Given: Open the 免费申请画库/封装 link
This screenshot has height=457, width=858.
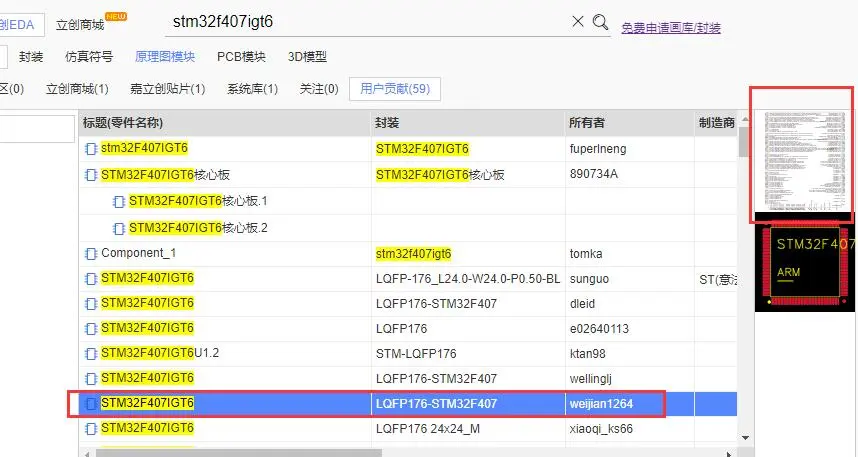Looking at the screenshot, I should [670, 28].
